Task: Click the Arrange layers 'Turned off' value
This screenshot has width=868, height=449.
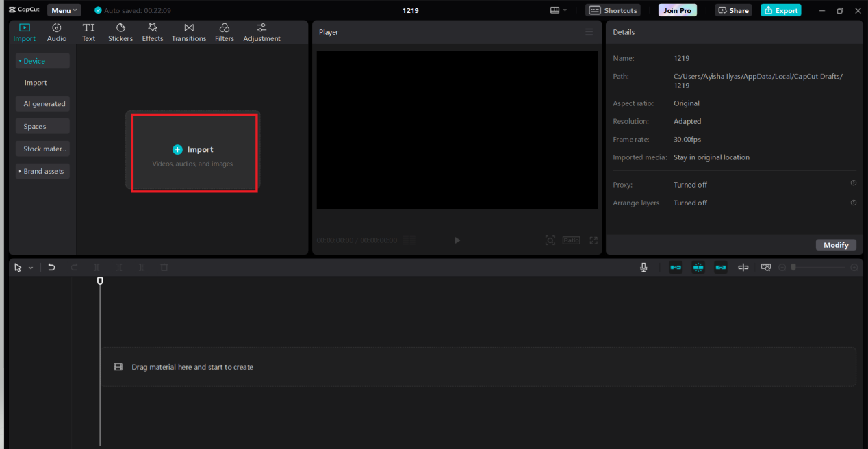Action: pos(690,203)
